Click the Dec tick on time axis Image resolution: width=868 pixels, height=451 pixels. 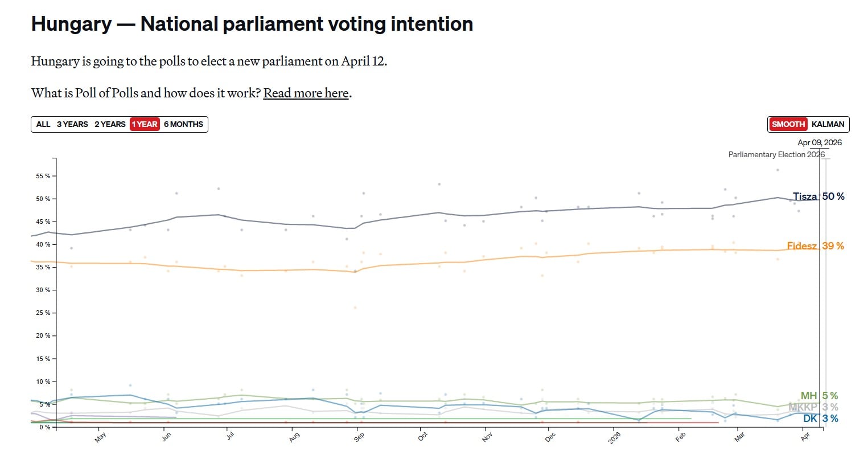(x=549, y=437)
